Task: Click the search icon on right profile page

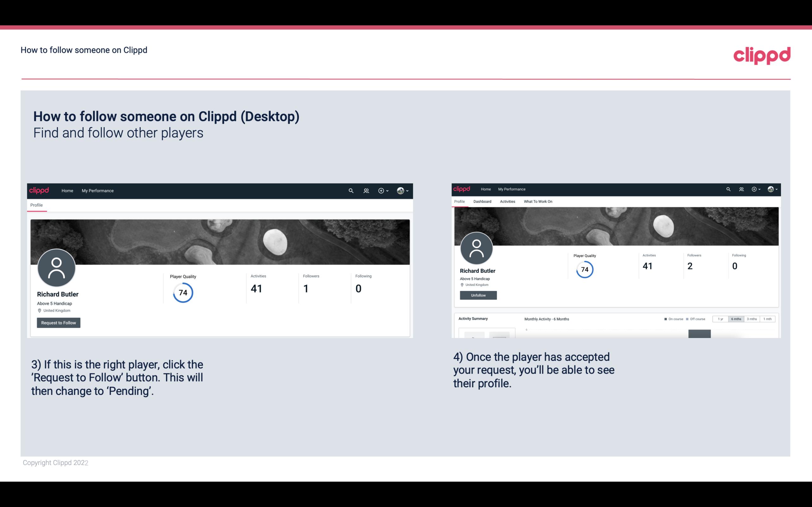Action: (x=728, y=189)
